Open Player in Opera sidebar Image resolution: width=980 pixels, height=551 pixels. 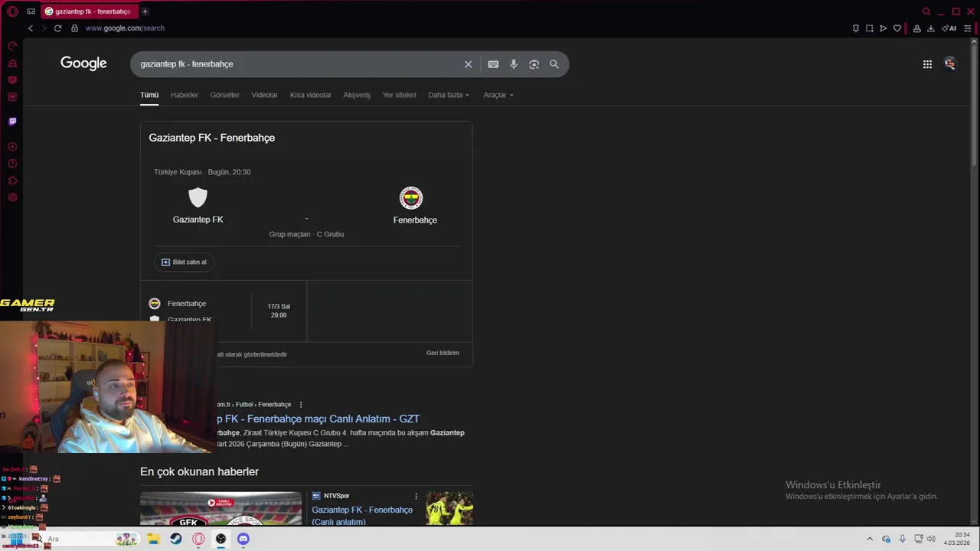[x=12, y=146]
